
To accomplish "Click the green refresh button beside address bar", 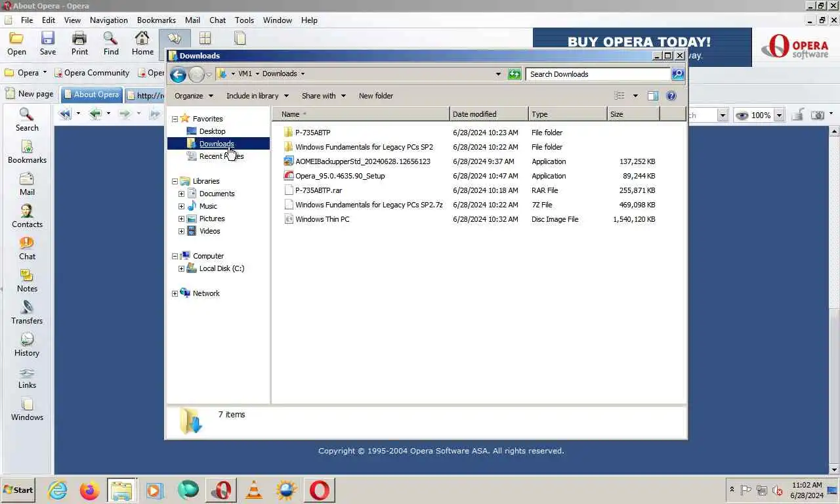I will [514, 74].
